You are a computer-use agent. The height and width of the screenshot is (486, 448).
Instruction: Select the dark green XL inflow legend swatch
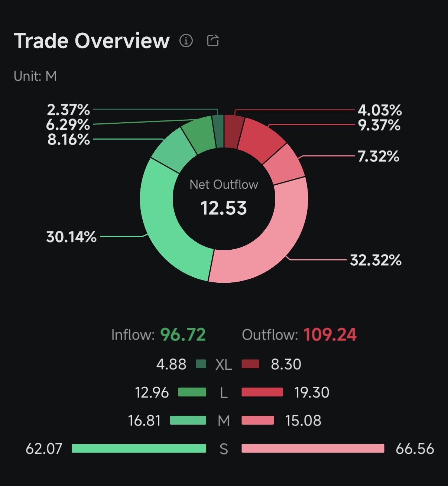[x=201, y=364]
